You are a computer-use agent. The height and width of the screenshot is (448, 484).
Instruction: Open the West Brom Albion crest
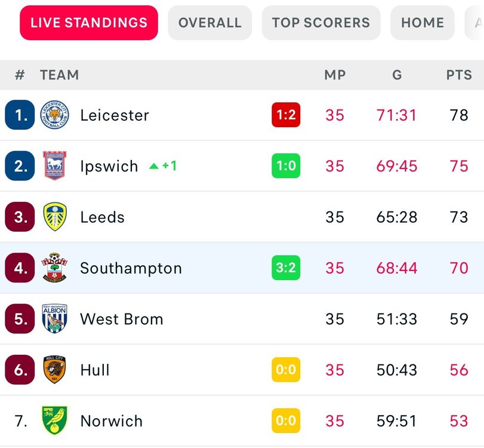click(x=55, y=318)
